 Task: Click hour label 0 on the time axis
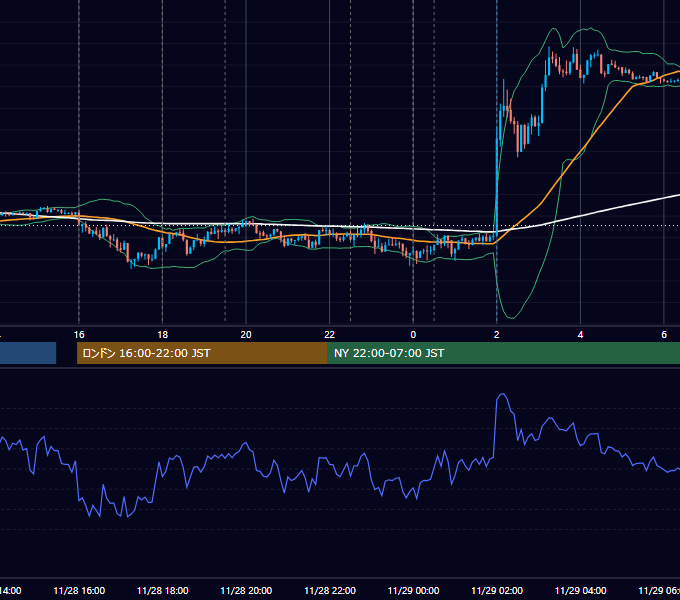(x=413, y=335)
